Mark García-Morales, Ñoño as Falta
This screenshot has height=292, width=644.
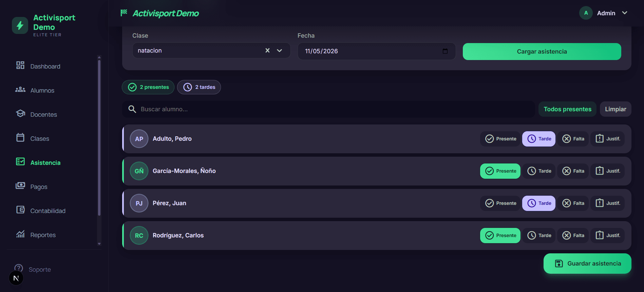[x=573, y=171]
